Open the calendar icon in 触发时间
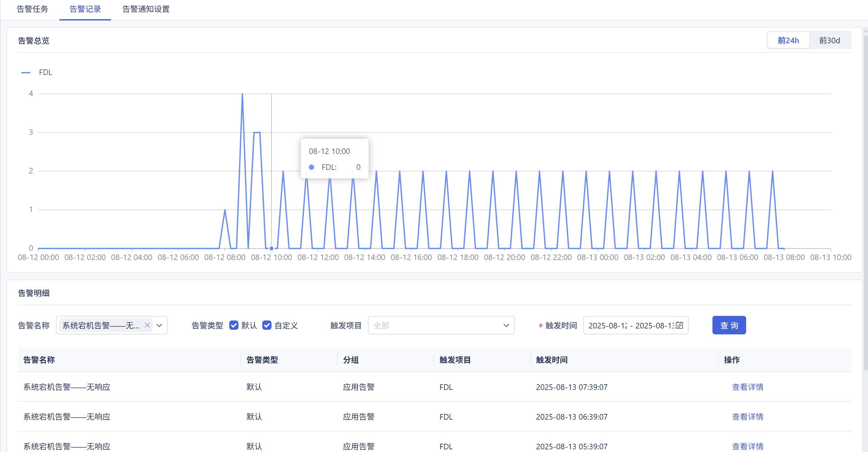This screenshot has height=452, width=868. (680, 325)
